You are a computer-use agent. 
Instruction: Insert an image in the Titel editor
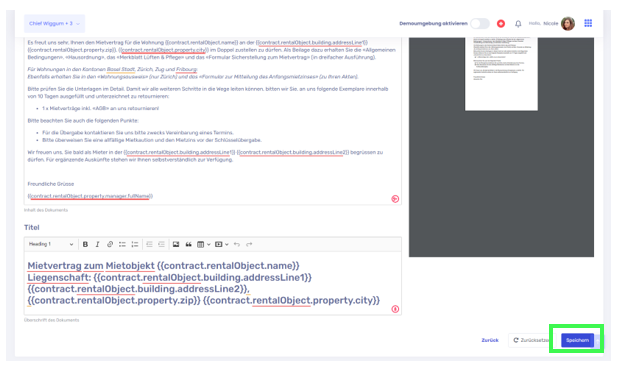pyautogui.click(x=176, y=244)
